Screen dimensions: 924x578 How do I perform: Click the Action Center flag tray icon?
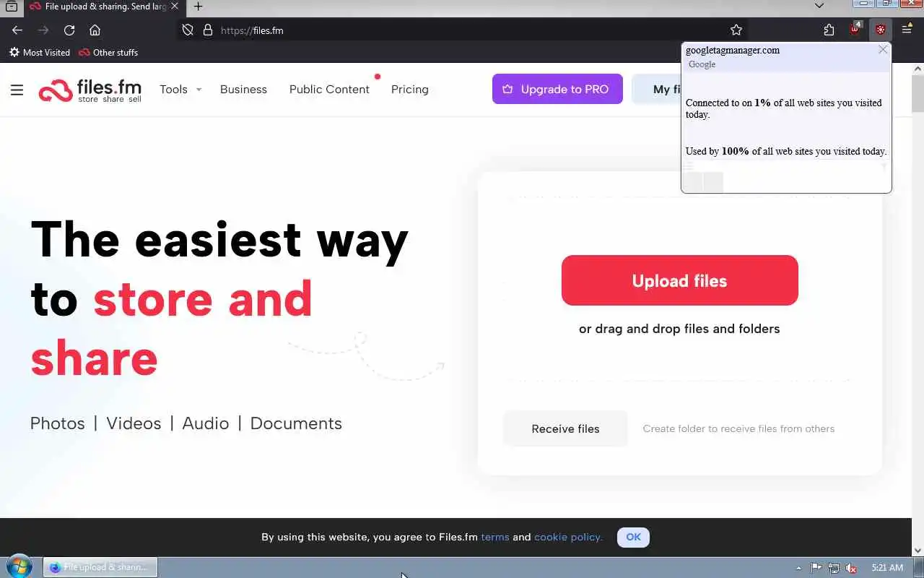[816, 568]
